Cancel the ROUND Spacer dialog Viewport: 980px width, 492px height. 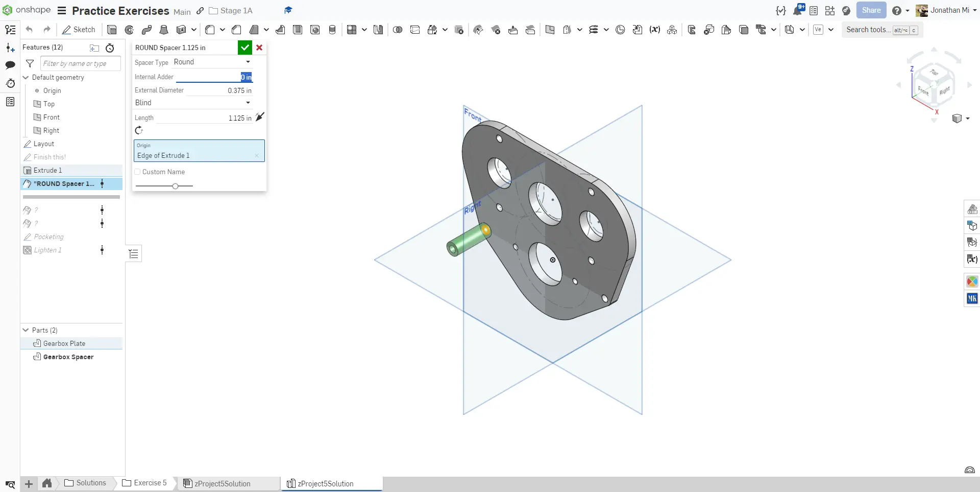[x=259, y=48]
